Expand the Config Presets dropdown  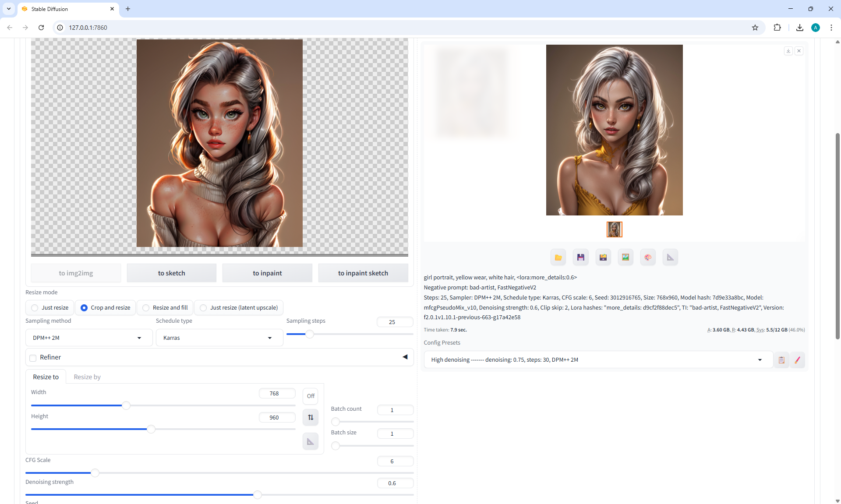pyautogui.click(x=598, y=360)
